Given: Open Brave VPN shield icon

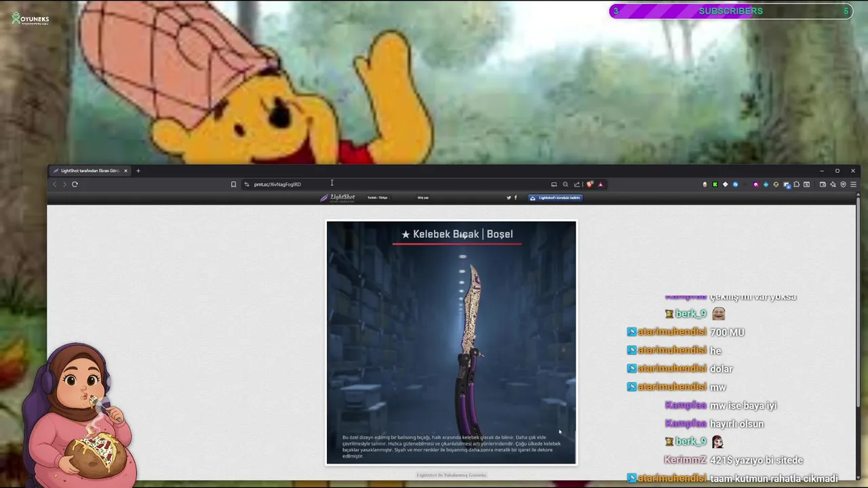Looking at the screenshot, I should point(843,184).
